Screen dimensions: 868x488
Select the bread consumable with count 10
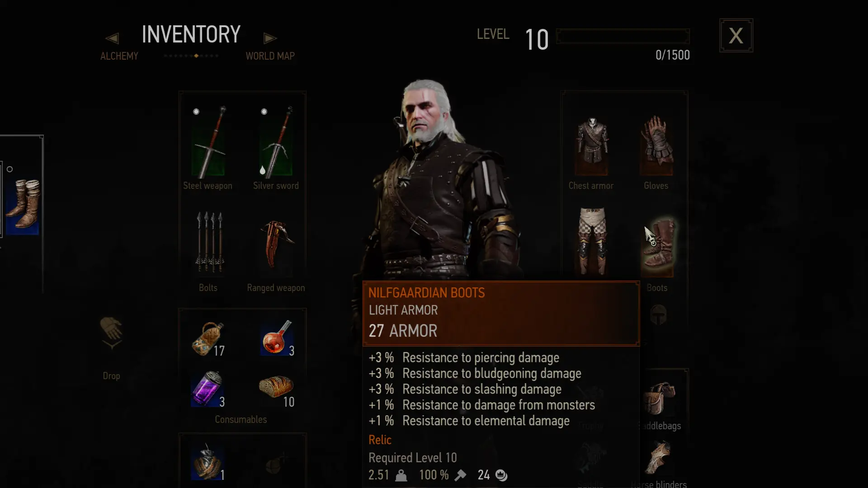click(x=277, y=388)
